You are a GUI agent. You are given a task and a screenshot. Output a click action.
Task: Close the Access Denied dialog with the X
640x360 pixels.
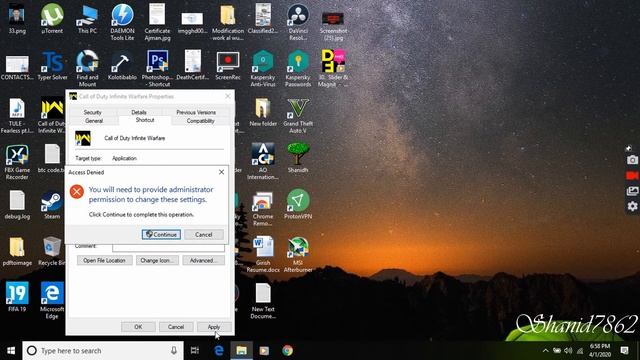(221, 172)
